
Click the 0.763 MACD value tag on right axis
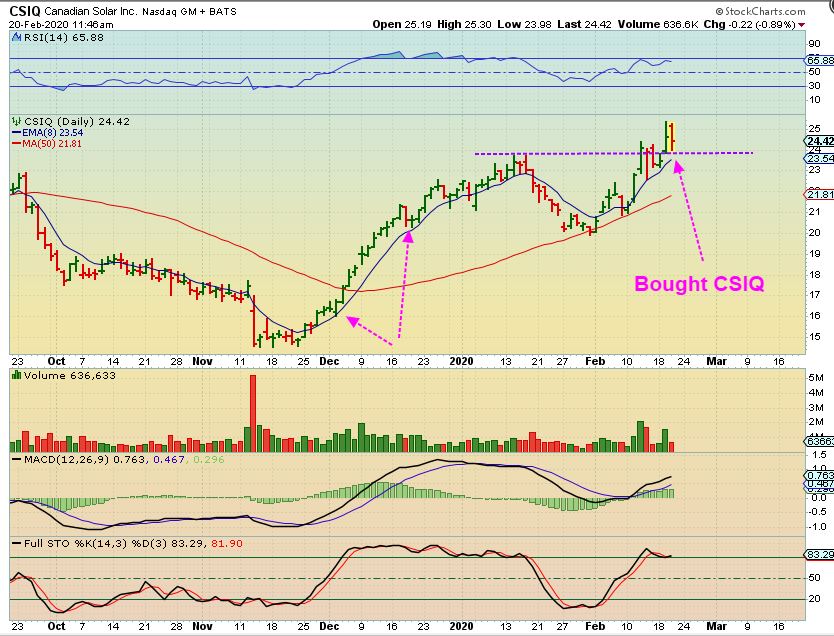click(x=820, y=475)
